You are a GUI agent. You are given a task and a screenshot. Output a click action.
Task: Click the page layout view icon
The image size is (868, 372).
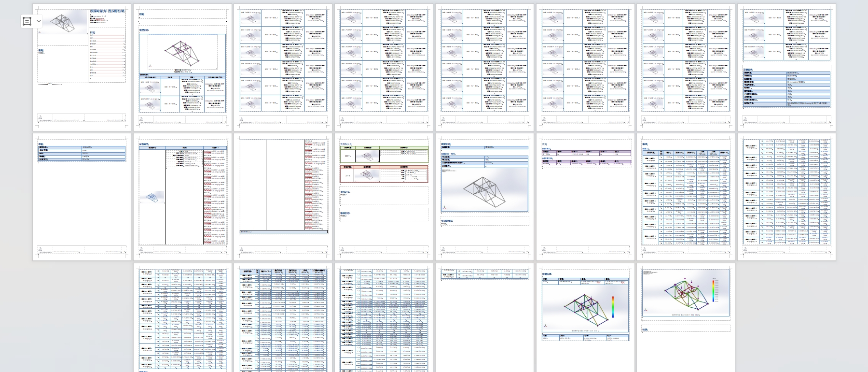pos(27,21)
